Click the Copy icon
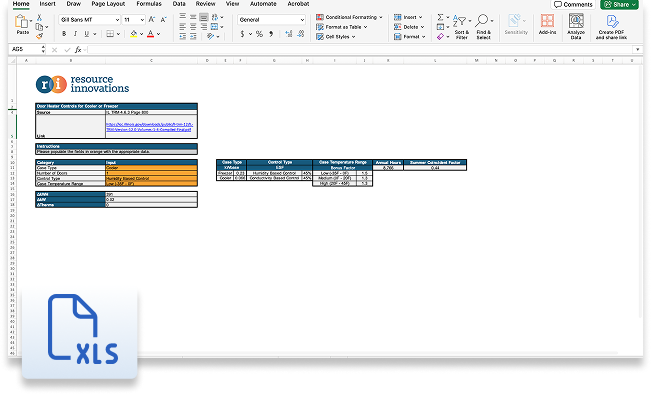 click(x=40, y=27)
